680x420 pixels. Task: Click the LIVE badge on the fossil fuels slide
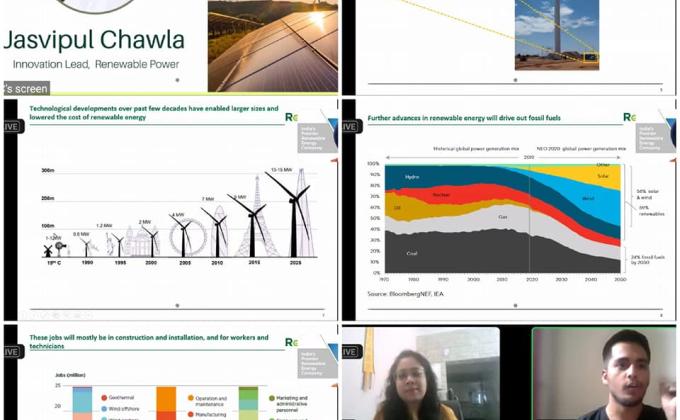point(350,126)
